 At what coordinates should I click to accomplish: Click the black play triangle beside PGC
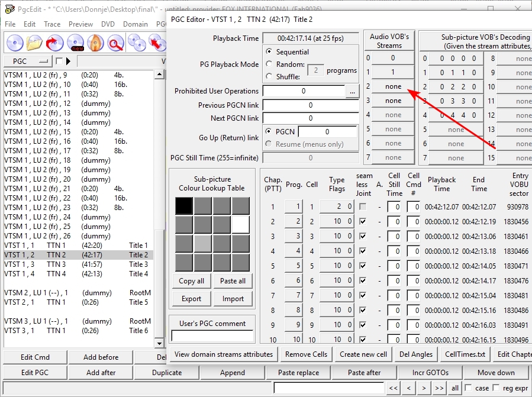click(x=68, y=62)
